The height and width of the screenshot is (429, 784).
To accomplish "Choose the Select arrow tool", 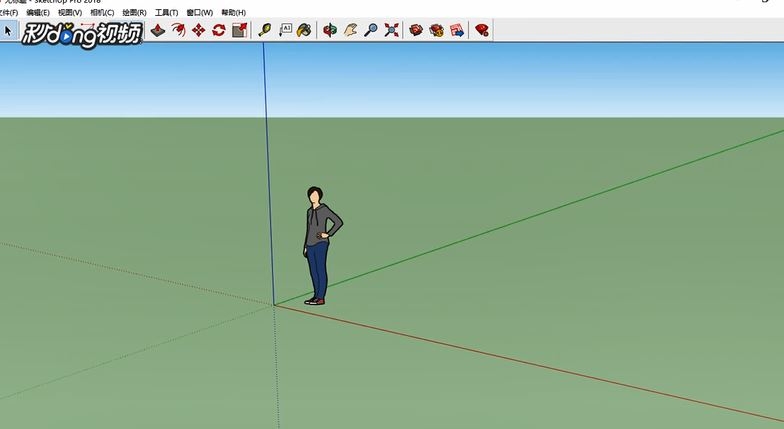I will pos(8,30).
